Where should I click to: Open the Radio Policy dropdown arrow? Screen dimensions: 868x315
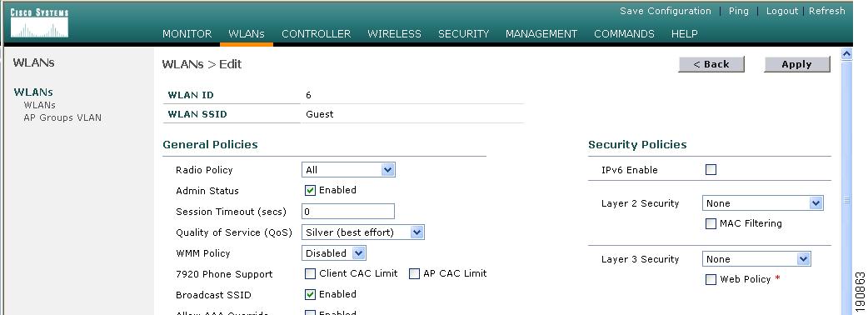[x=388, y=170]
